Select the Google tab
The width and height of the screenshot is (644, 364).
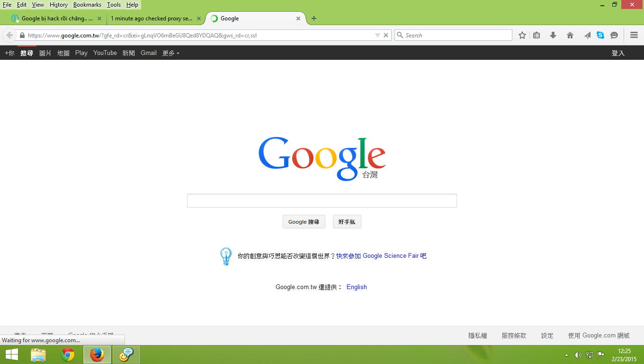256,18
